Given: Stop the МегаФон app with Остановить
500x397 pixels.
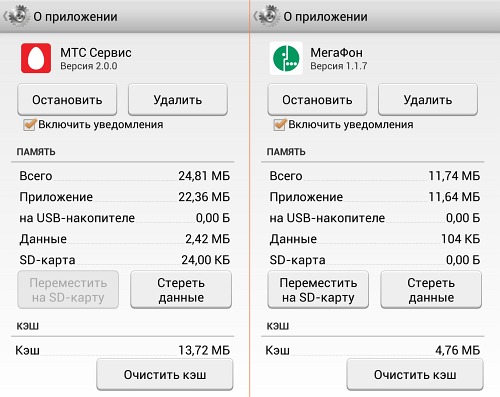Looking at the screenshot, I should point(317,100).
